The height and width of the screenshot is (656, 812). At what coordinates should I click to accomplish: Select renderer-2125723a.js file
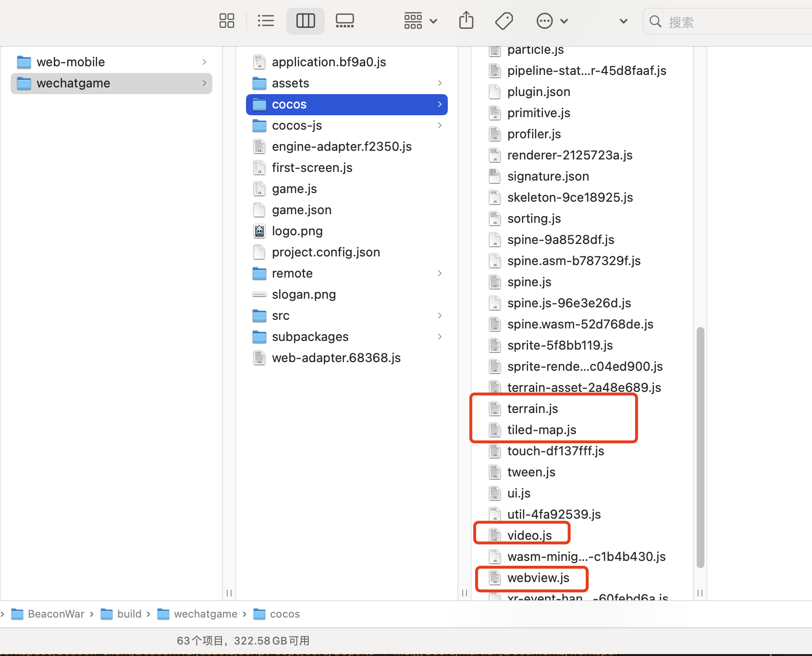click(582, 155)
